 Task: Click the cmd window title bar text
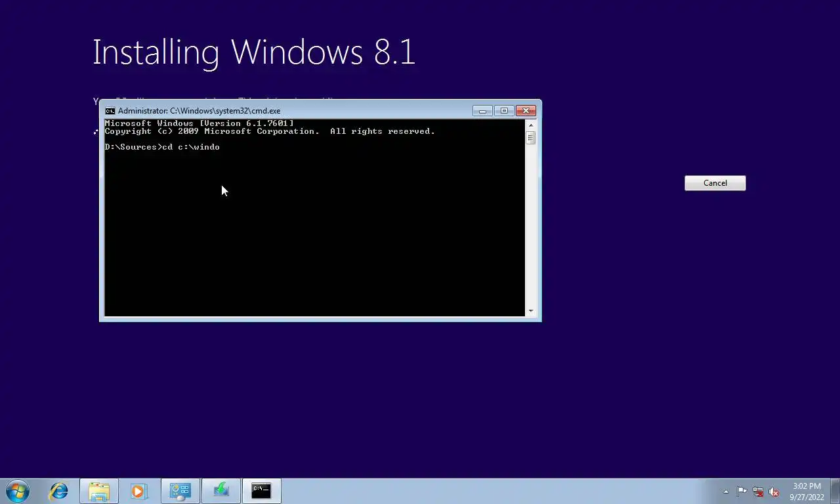point(199,111)
